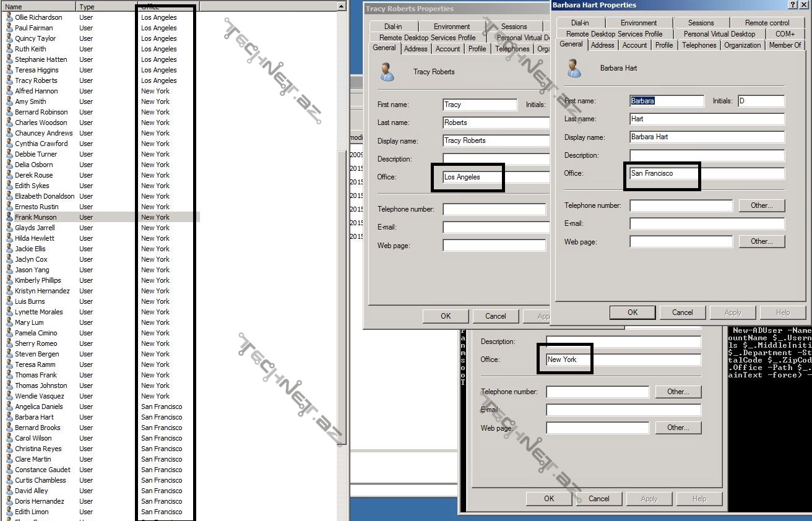Viewport: 812px width, 521px height.
Task: Sort the list by the Type column header
Action: pyautogui.click(x=105, y=7)
